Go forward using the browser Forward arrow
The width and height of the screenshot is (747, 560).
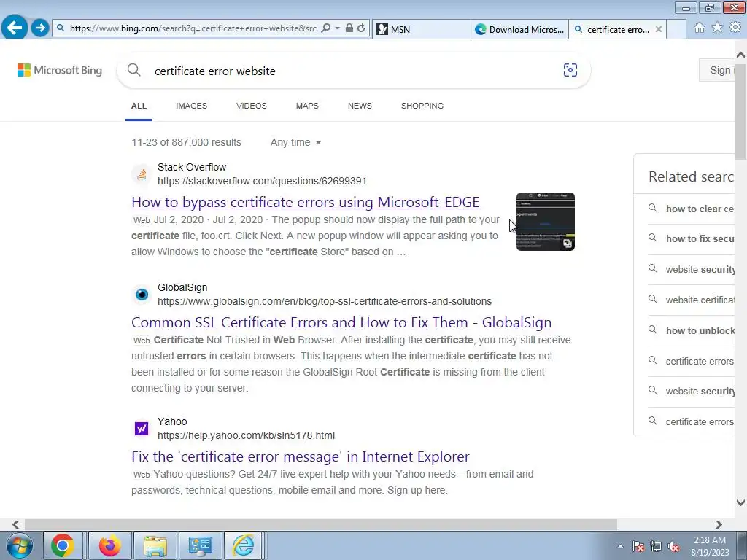click(x=40, y=28)
